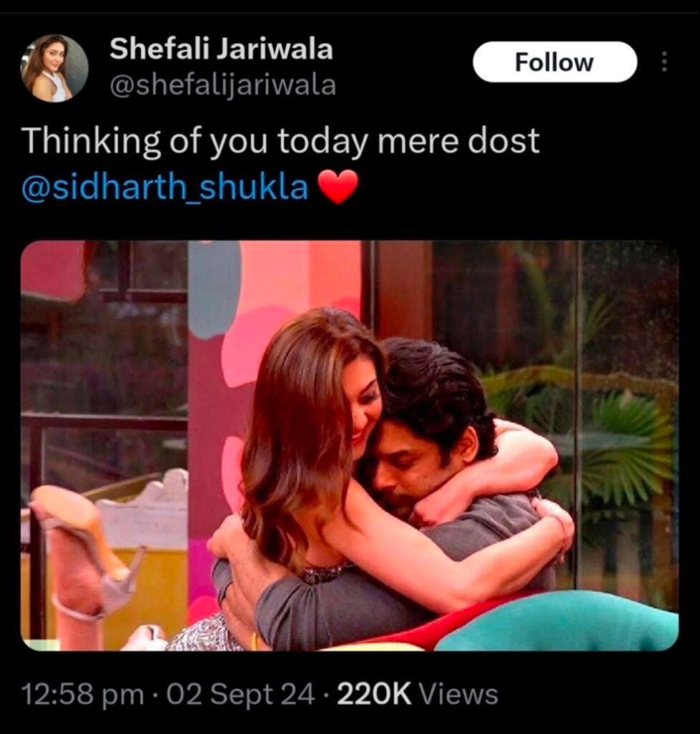700x734 pixels.
Task: Open the 12:58 pm timestamp
Action: coord(83,694)
